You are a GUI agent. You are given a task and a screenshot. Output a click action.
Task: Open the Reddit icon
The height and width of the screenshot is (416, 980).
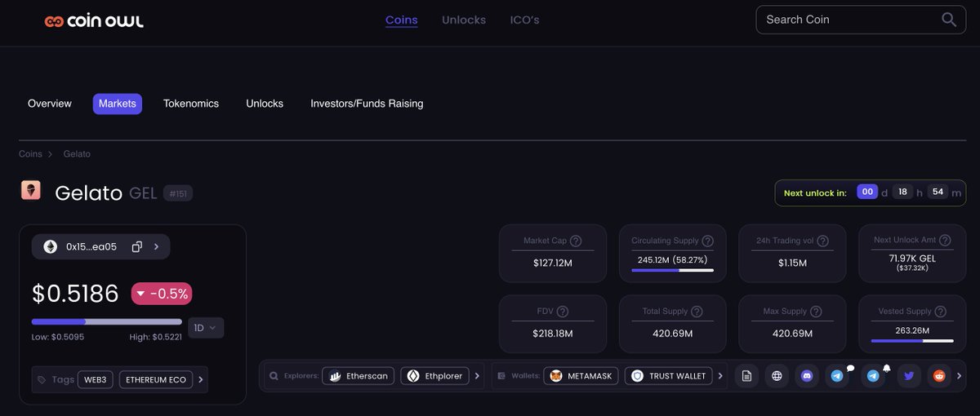pos(939,376)
